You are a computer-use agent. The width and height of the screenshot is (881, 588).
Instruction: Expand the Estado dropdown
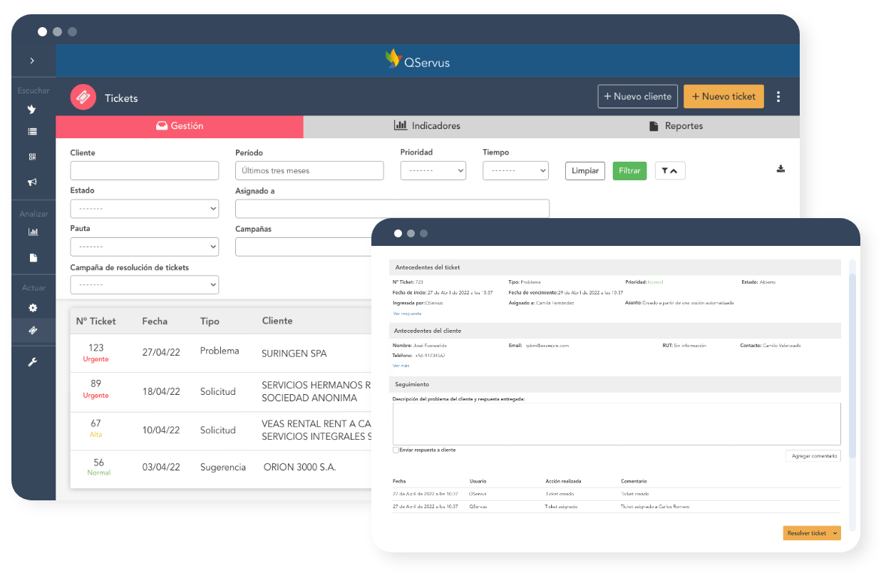click(x=144, y=209)
